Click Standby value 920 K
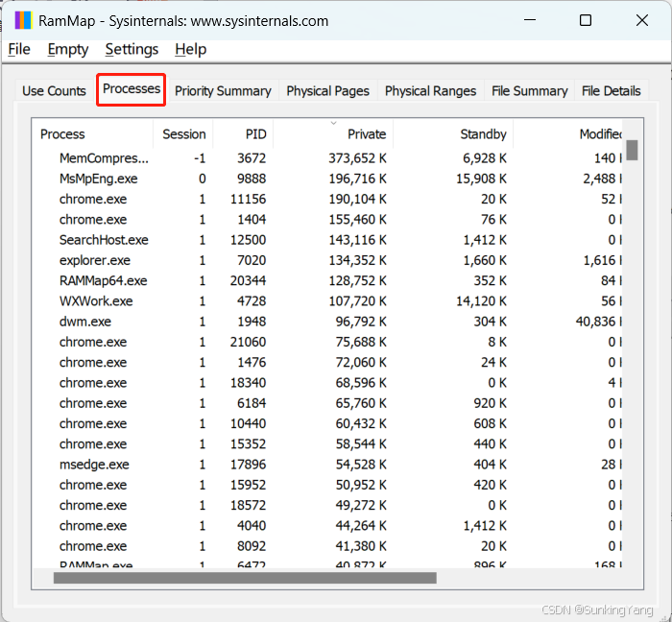 coord(490,403)
